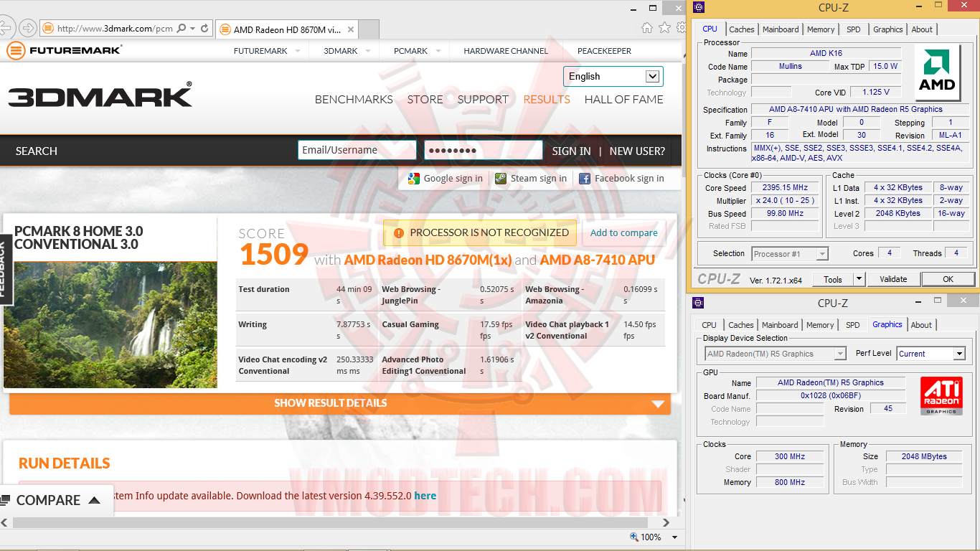Refresh the 3dmark.com page
Viewport: 980px width, 551px height.
coord(204,29)
